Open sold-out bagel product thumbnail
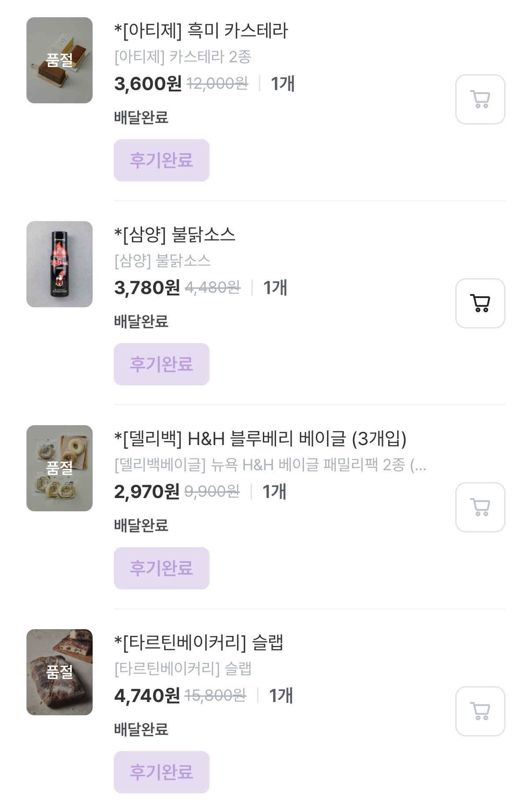 click(x=60, y=468)
